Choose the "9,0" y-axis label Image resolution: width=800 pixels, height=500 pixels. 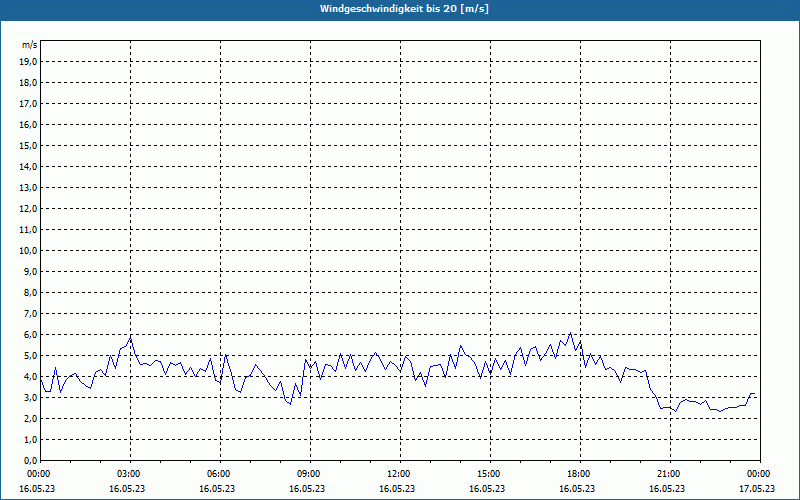point(30,271)
